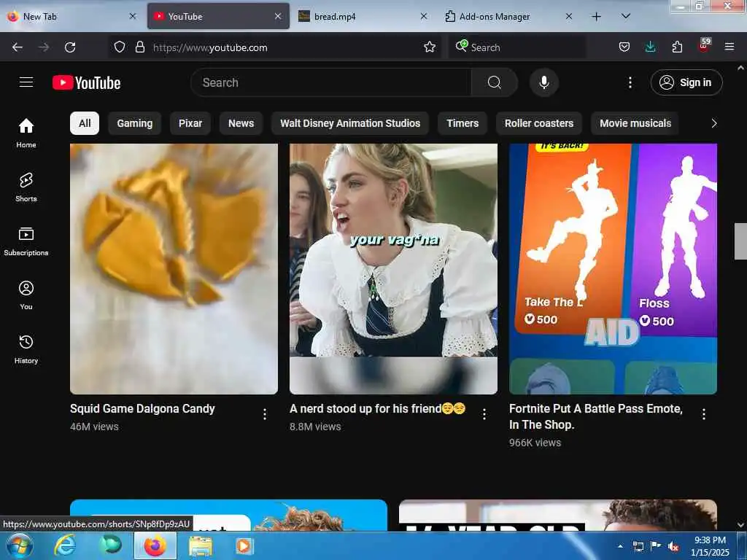Click the muted volume tray icon
Image resolution: width=747 pixels, height=560 pixels.
coord(673,547)
